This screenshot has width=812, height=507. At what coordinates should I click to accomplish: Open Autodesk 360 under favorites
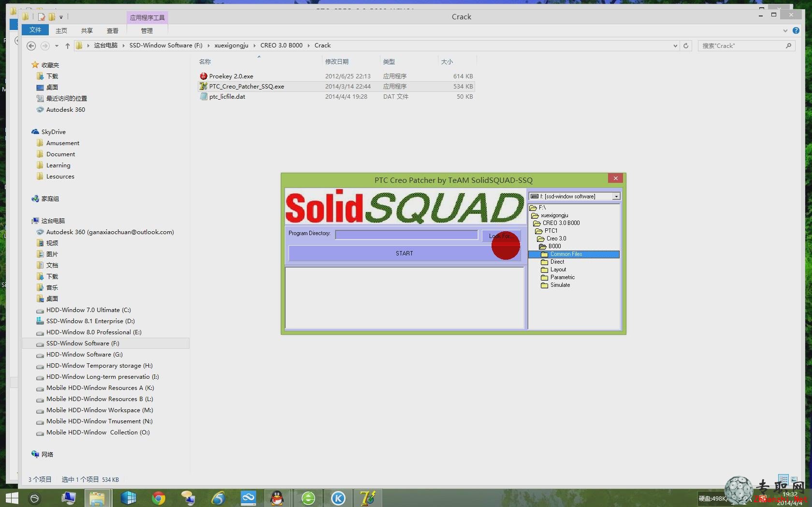[x=66, y=110]
